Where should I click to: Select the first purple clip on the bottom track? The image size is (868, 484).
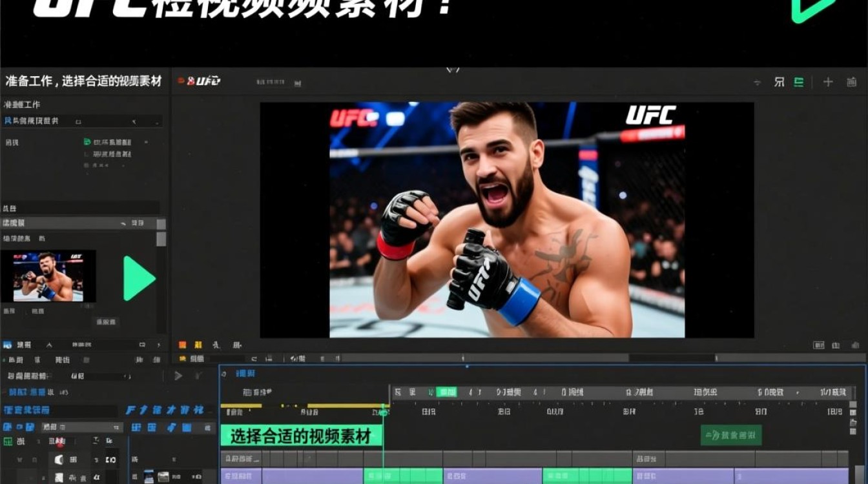click(241, 476)
